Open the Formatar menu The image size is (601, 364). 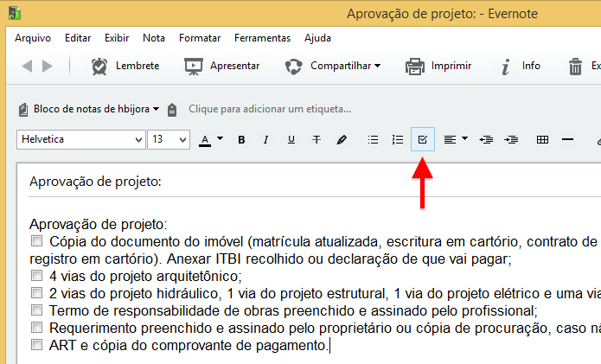click(200, 38)
